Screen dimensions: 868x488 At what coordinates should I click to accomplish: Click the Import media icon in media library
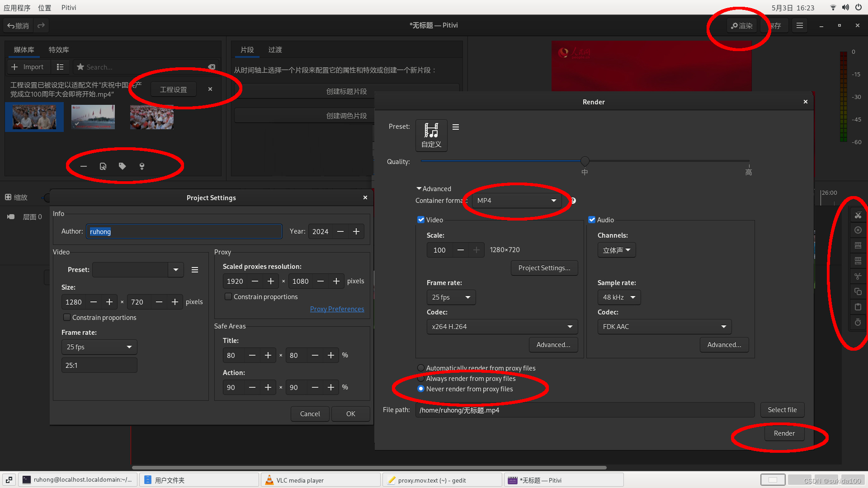28,66
